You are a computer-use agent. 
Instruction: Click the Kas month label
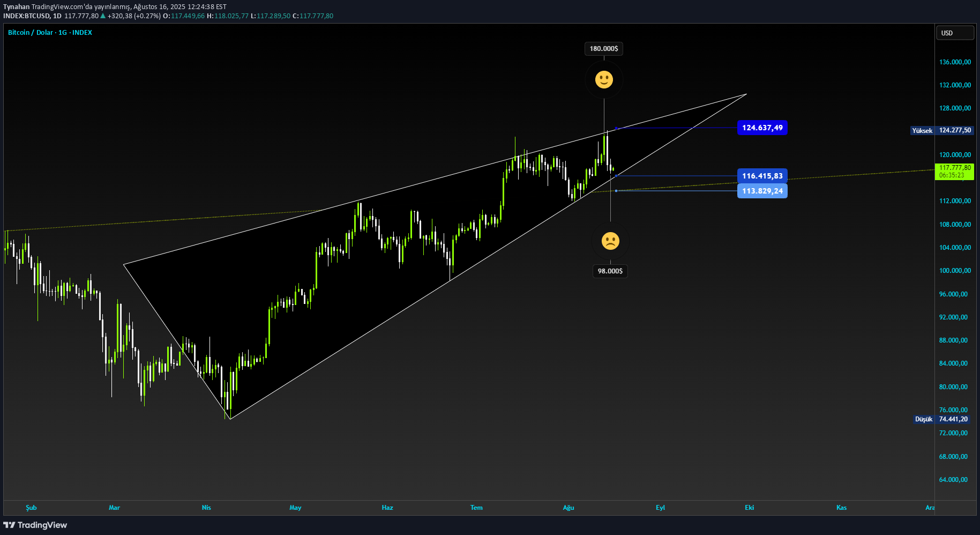(x=841, y=508)
